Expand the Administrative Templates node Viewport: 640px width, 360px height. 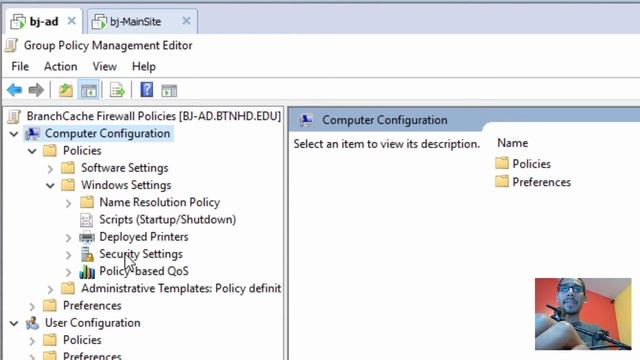pos(50,289)
